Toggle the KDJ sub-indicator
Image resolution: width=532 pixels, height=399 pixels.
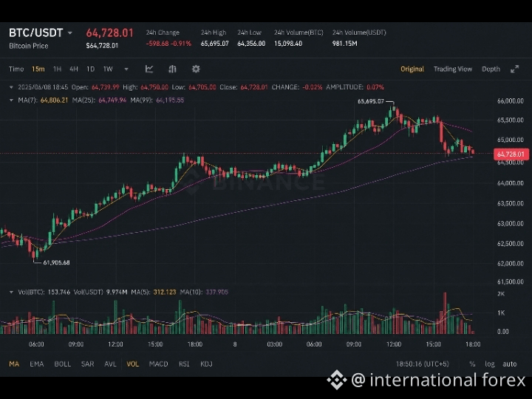click(x=206, y=364)
